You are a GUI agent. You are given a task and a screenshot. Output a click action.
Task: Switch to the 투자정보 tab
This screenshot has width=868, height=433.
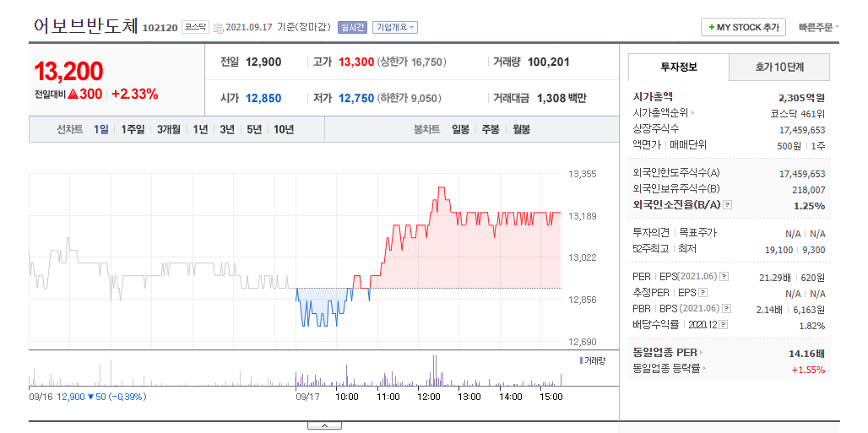tap(679, 68)
